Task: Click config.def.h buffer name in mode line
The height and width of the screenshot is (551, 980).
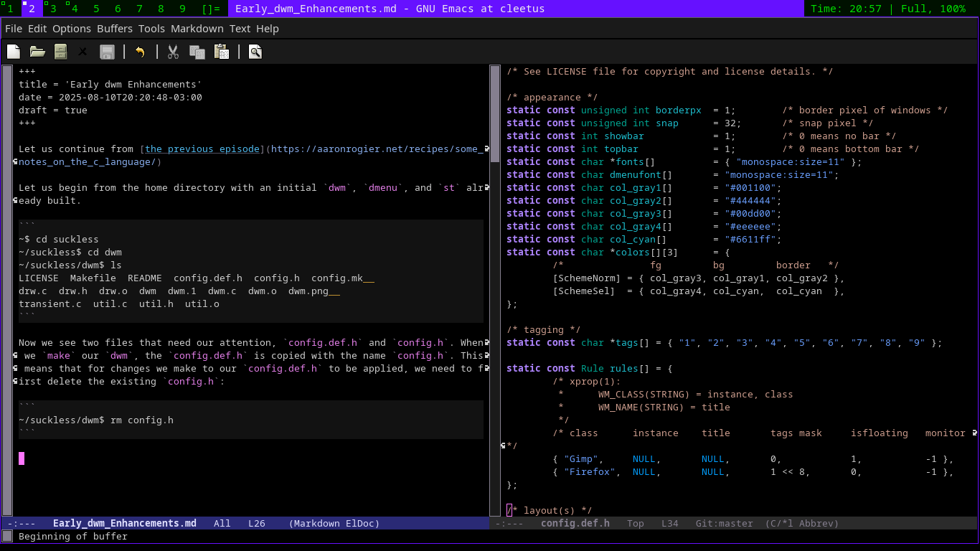Action: pyautogui.click(x=575, y=524)
